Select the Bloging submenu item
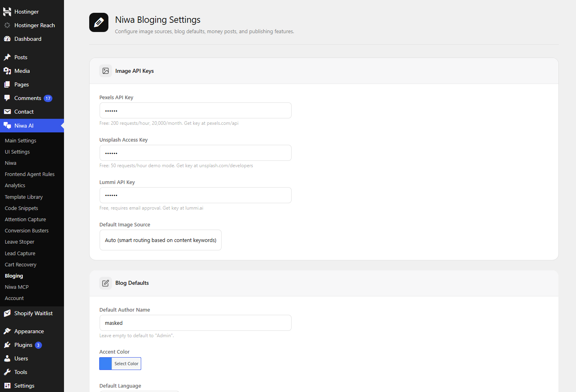 (x=14, y=276)
